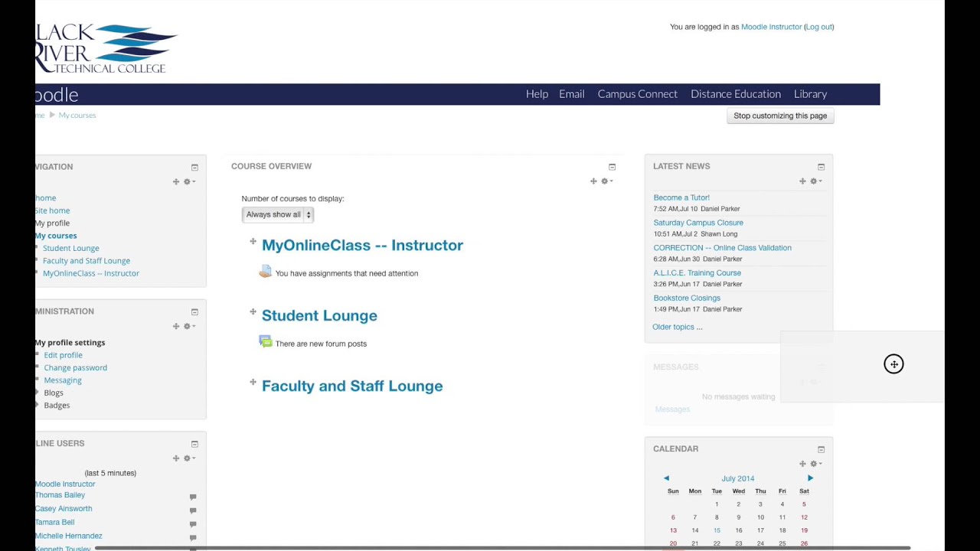Open Badges in profile settings

tap(57, 406)
